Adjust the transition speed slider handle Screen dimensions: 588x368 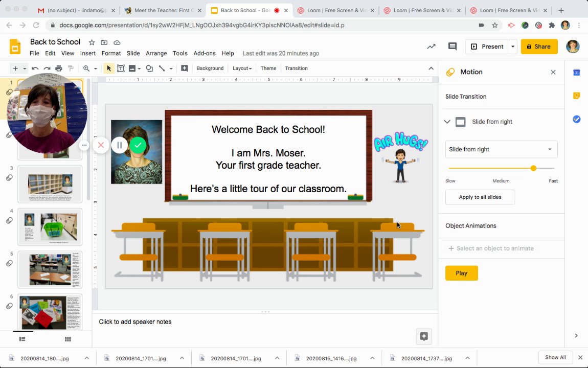tap(533, 168)
